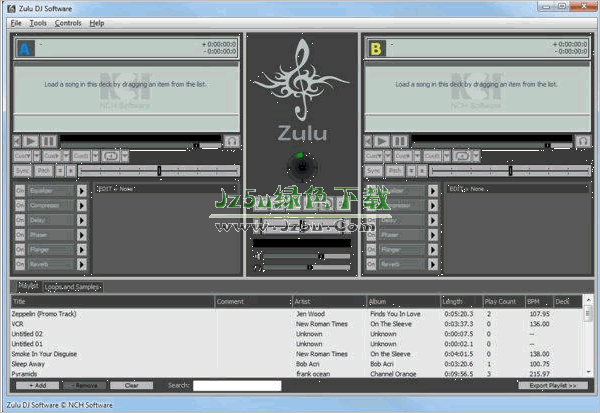Open Compressor settings arrow on deck A
This screenshot has width=600, height=413.
(82, 206)
